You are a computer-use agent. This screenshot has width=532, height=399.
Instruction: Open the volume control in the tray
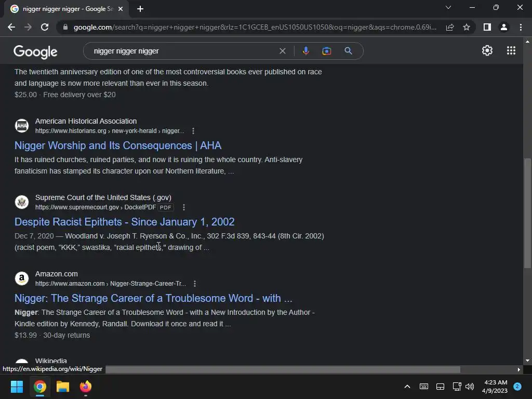pyautogui.click(x=470, y=387)
